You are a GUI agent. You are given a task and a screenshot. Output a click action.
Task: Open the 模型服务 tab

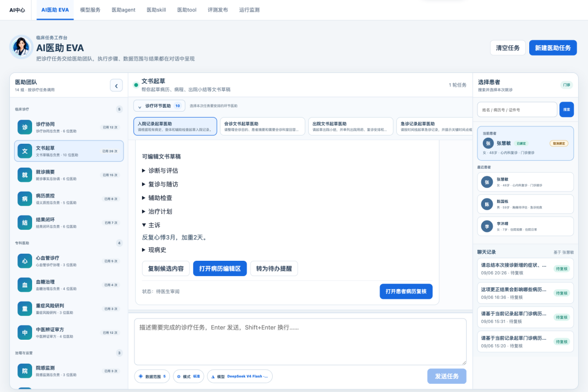(90, 10)
